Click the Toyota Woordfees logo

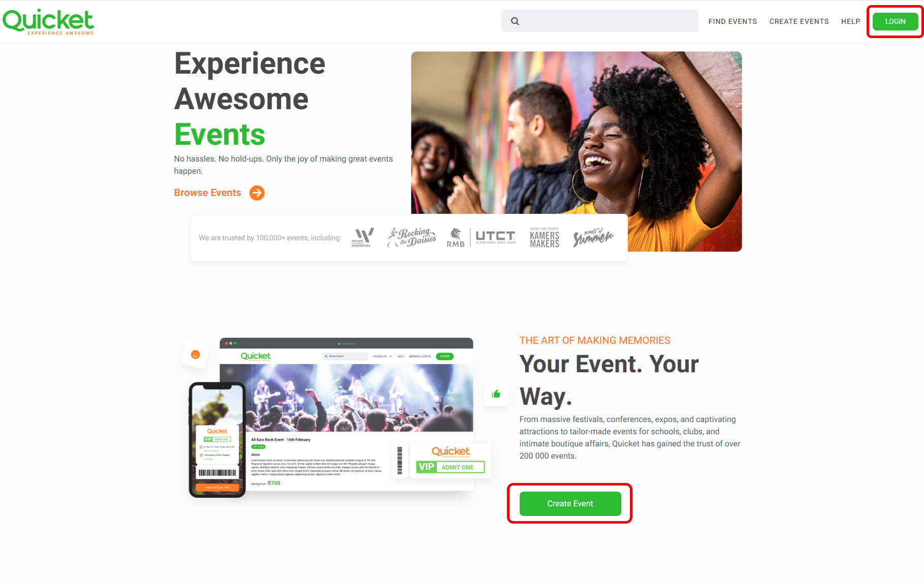363,238
